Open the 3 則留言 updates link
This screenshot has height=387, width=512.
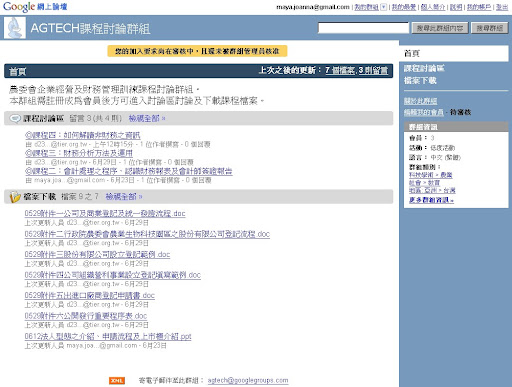[373, 71]
